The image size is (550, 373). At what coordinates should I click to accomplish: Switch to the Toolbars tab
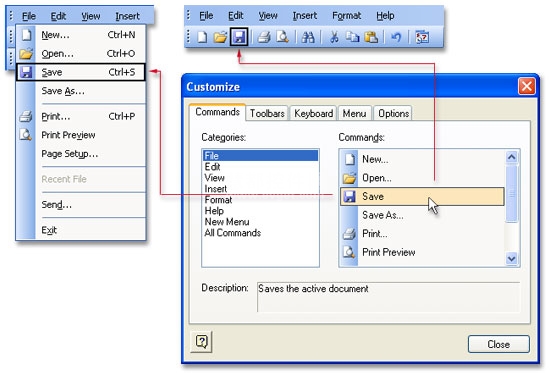pyautogui.click(x=267, y=113)
